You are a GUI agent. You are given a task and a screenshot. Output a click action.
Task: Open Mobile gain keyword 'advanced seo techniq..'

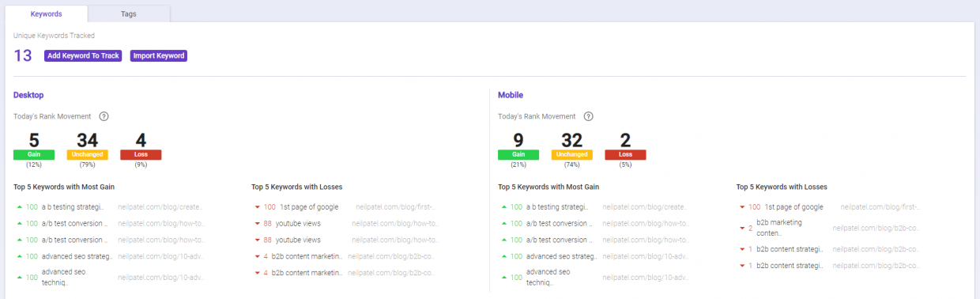pyautogui.click(x=548, y=277)
